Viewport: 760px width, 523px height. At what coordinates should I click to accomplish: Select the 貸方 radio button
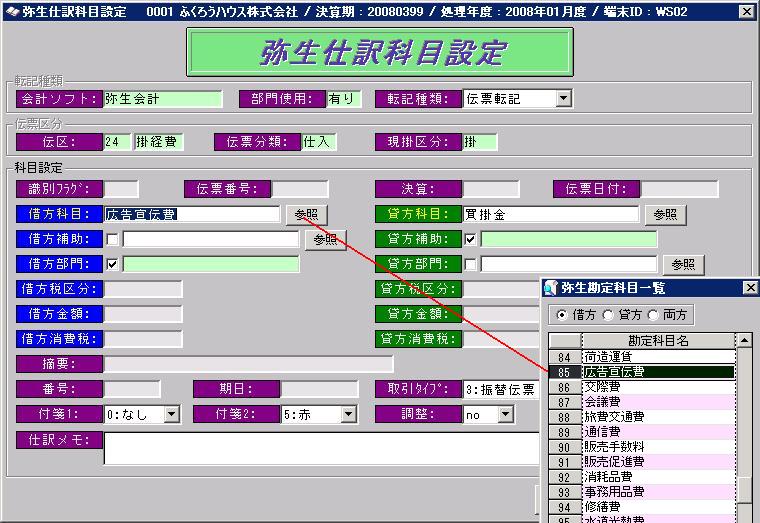point(608,315)
